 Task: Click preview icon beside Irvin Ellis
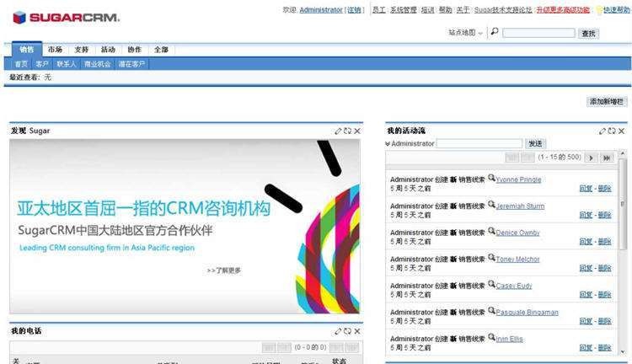[491, 337]
